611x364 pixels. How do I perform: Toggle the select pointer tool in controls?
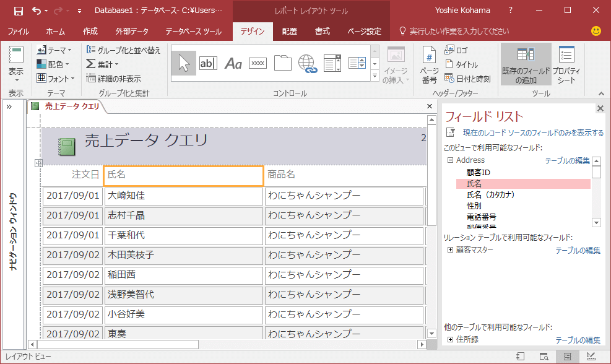tap(184, 63)
